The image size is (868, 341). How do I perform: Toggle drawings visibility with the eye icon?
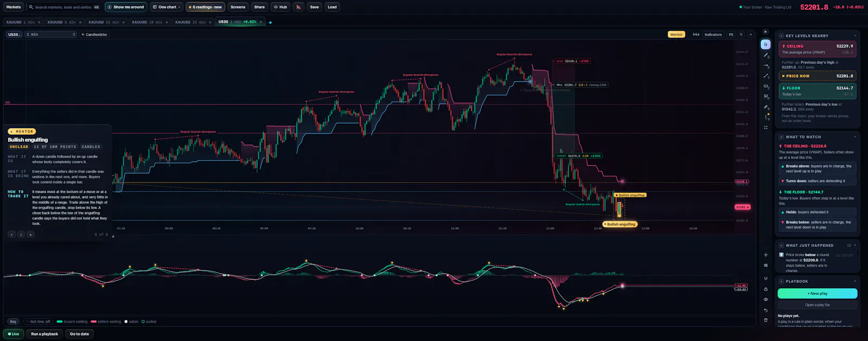pyautogui.click(x=765, y=299)
